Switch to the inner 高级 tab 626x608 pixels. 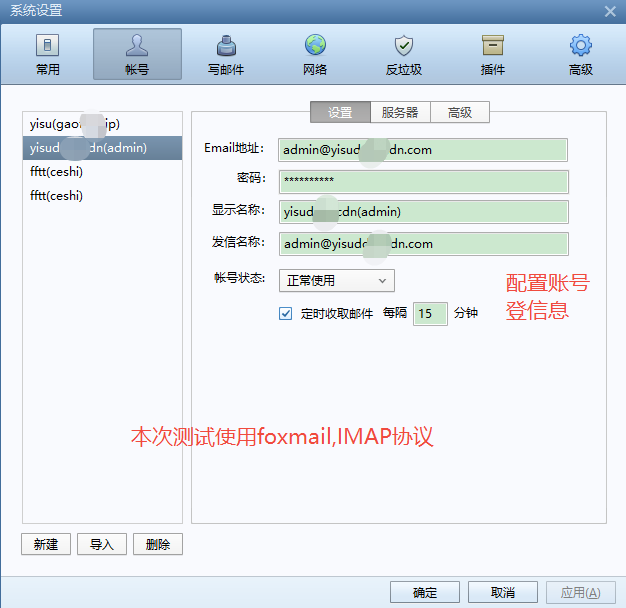pos(459,113)
